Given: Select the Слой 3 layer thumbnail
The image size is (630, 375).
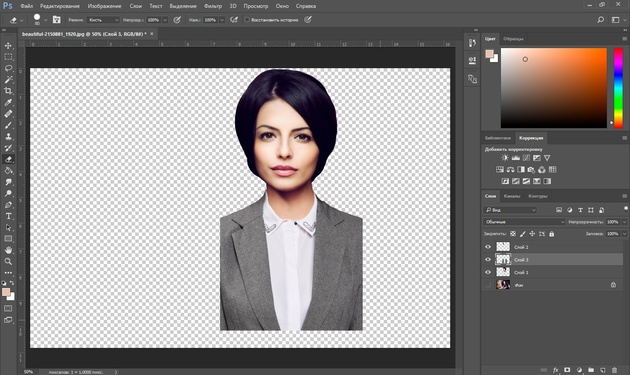Looking at the screenshot, I should click(503, 259).
